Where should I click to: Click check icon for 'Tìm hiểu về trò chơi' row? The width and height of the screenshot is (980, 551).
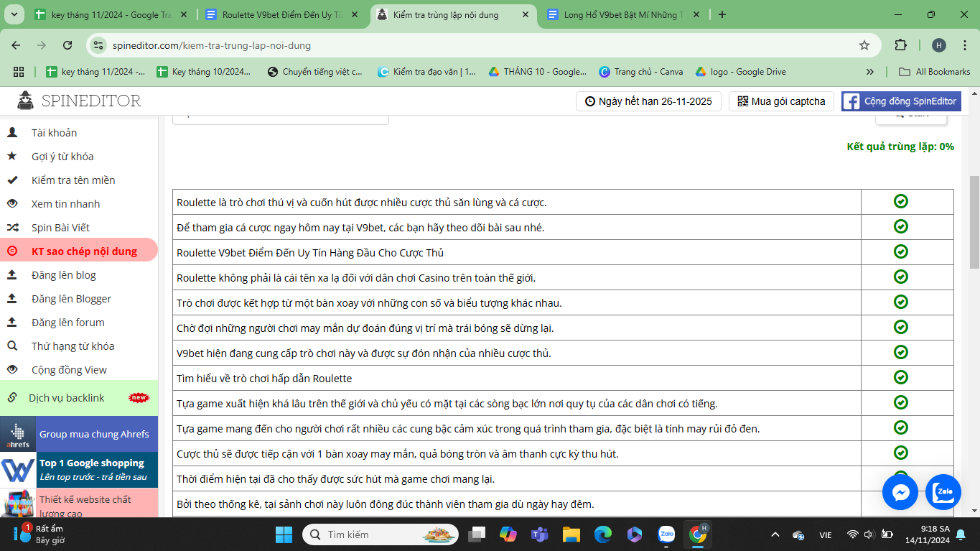(901, 377)
